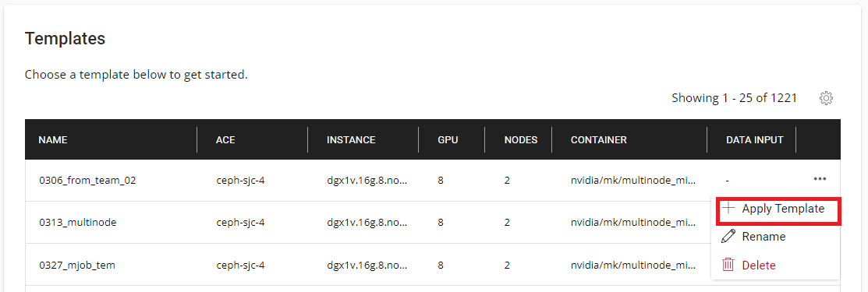This screenshot has width=868, height=292.
Task: Click the pencil icon next to Rename
Action: click(729, 237)
